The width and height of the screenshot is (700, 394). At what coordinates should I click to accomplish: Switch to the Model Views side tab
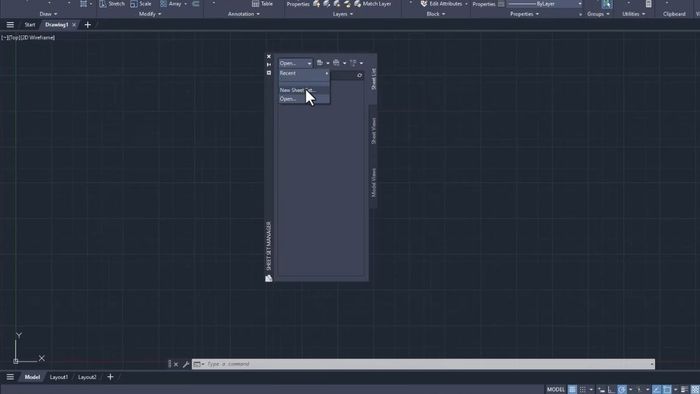[x=374, y=182]
